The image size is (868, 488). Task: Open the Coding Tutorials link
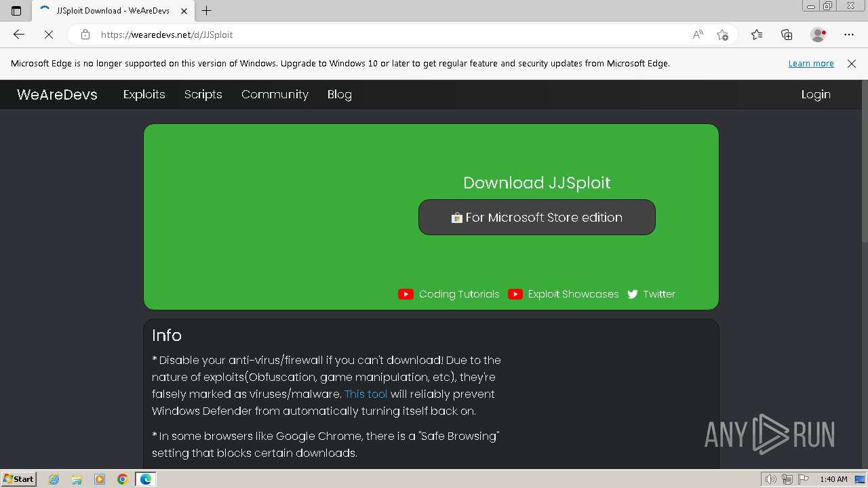(459, 294)
